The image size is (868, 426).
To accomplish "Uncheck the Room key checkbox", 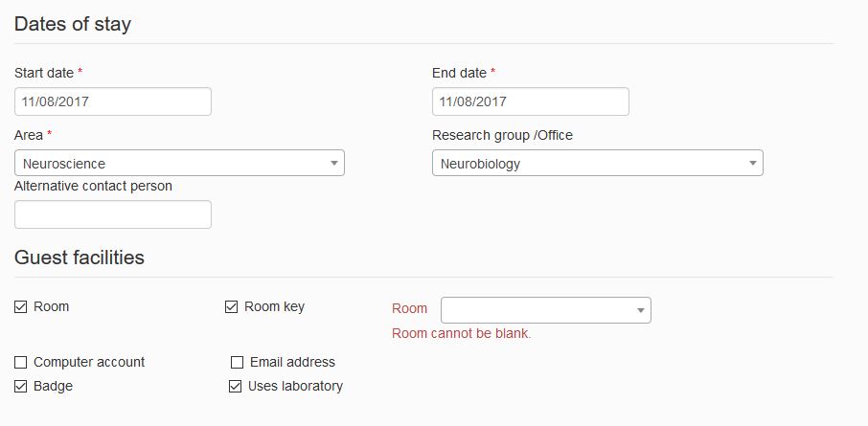I will 232,307.
